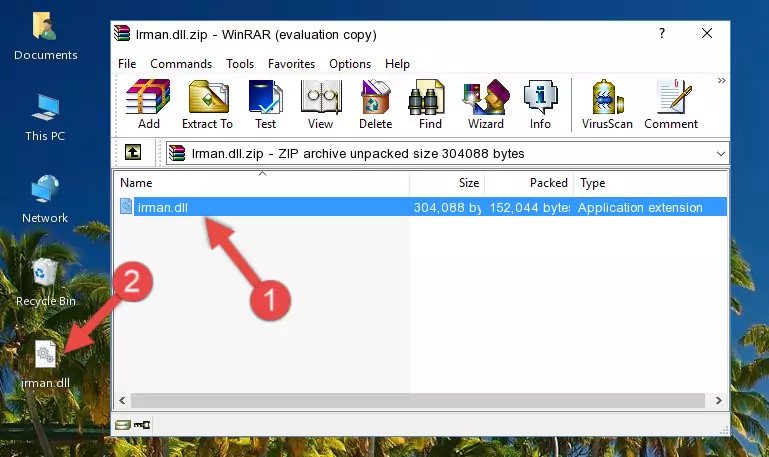Click the key password icon in status bar
The width and height of the screenshot is (769, 457).
tap(142, 425)
